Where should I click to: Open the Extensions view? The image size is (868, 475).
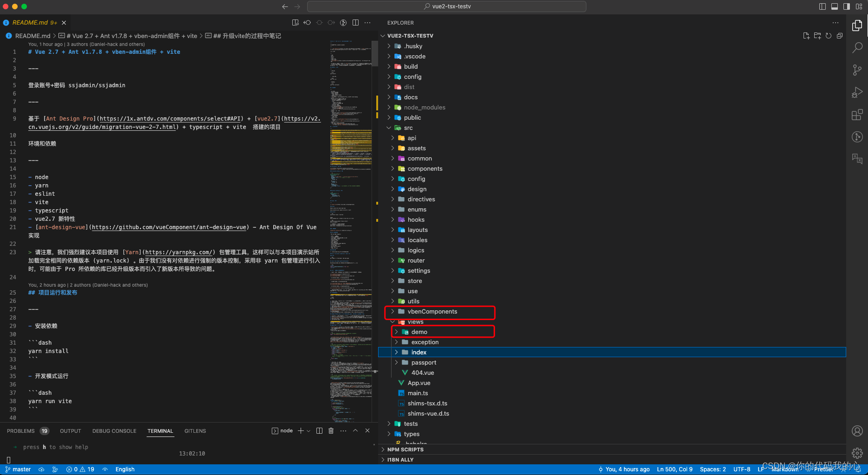[857, 115]
